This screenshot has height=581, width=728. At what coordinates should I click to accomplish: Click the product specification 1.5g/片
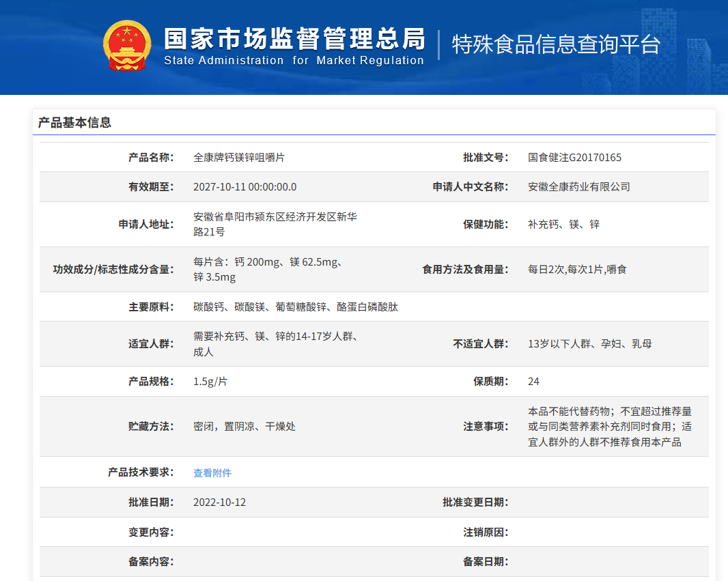click(x=210, y=382)
